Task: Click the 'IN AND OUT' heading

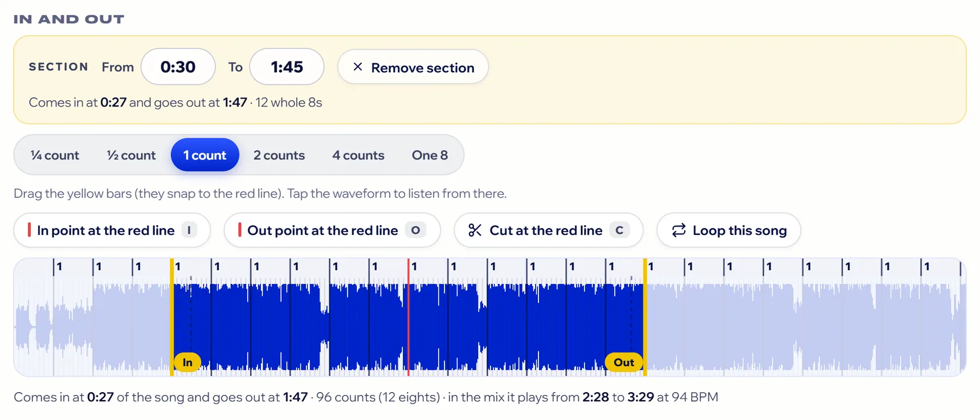Action: click(69, 19)
